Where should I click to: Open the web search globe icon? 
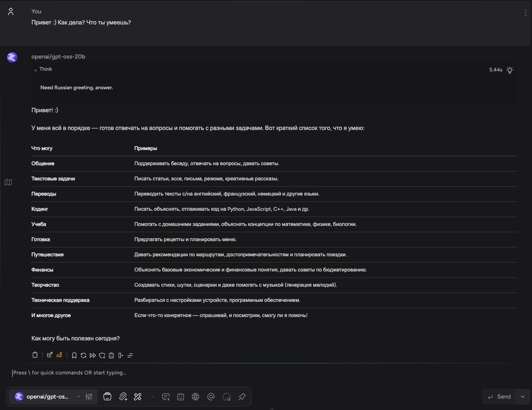(195, 397)
